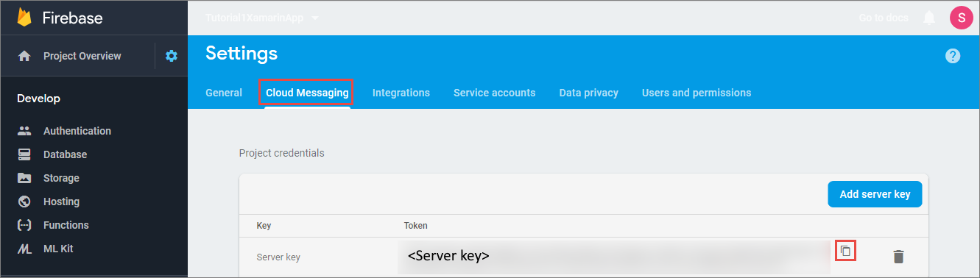
Task: Delete the server key with trash icon
Action: click(x=898, y=257)
